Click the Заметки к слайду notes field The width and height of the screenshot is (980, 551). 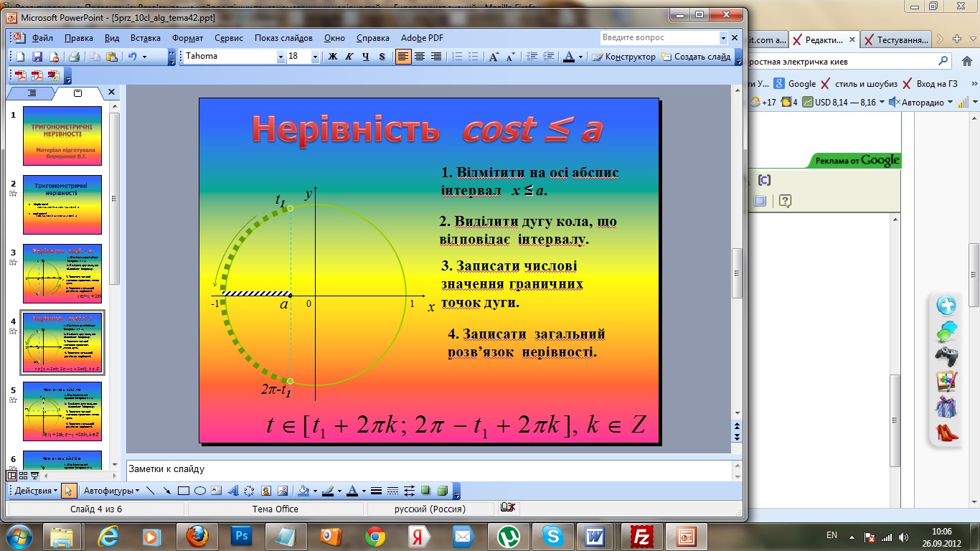[428, 470]
